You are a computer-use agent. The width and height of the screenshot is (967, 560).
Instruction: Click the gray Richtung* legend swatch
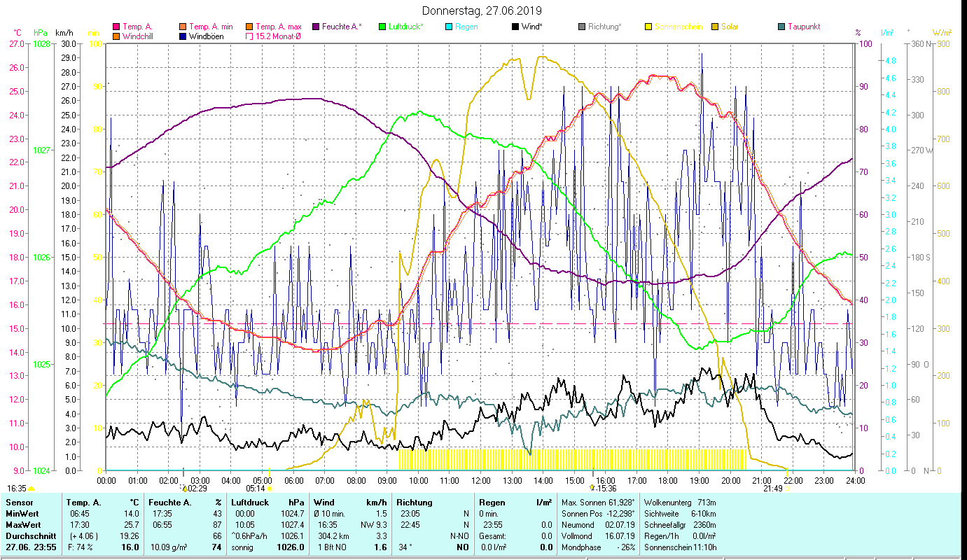pyautogui.click(x=582, y=27)
